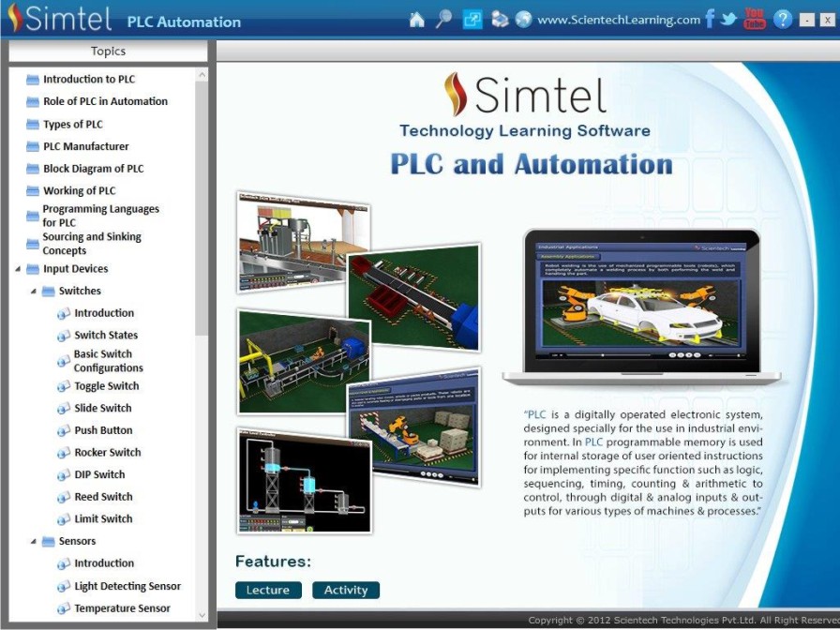Select DIP Switch lesson
The image size is (840, 630).
tap(99, 474)
